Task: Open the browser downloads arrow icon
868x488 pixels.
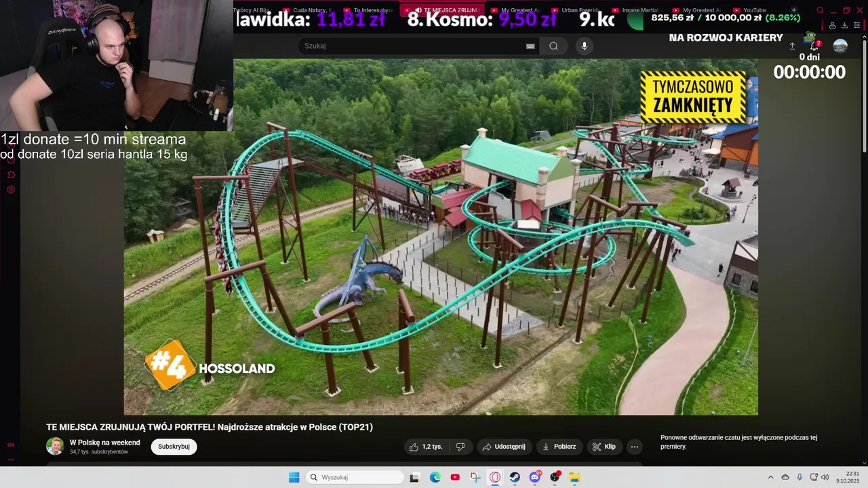Action: point(844,25)
